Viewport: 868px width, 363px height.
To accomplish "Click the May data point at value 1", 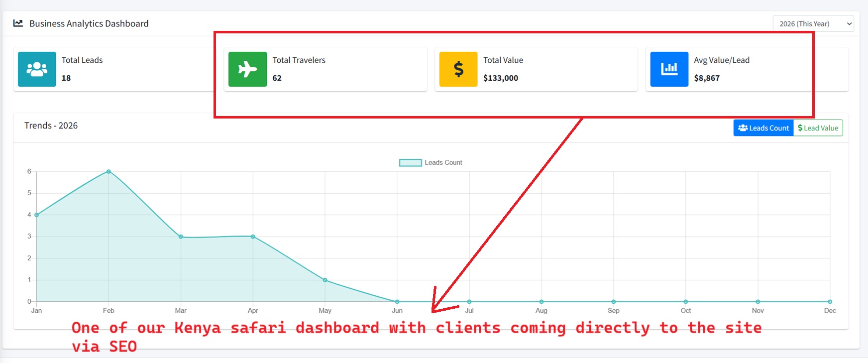I will pos(325,280).
